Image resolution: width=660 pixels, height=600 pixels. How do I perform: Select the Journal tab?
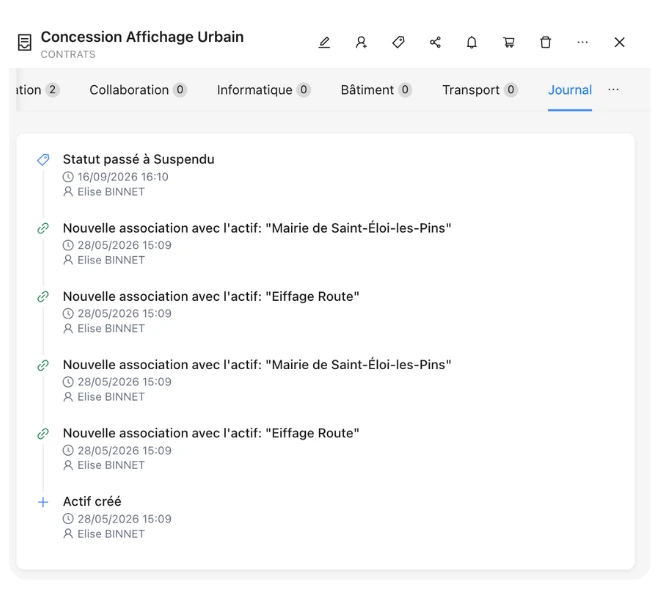[570, 90]
